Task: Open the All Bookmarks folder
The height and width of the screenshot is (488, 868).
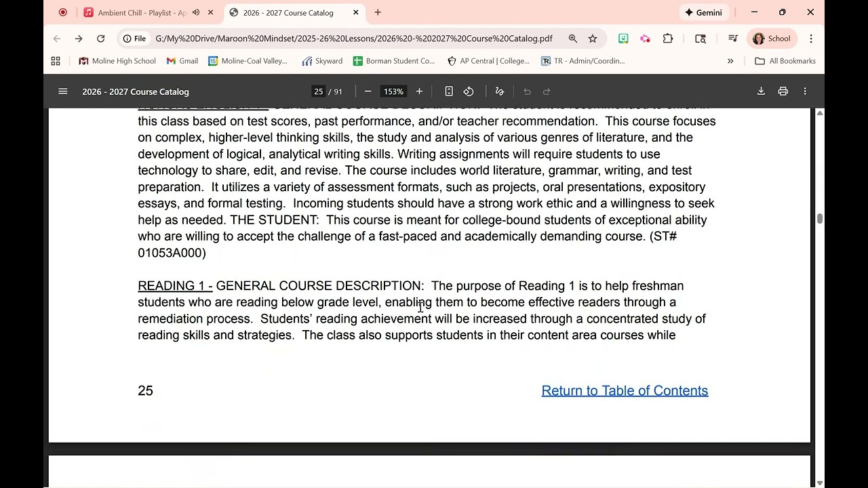Action: pos(785,61)
